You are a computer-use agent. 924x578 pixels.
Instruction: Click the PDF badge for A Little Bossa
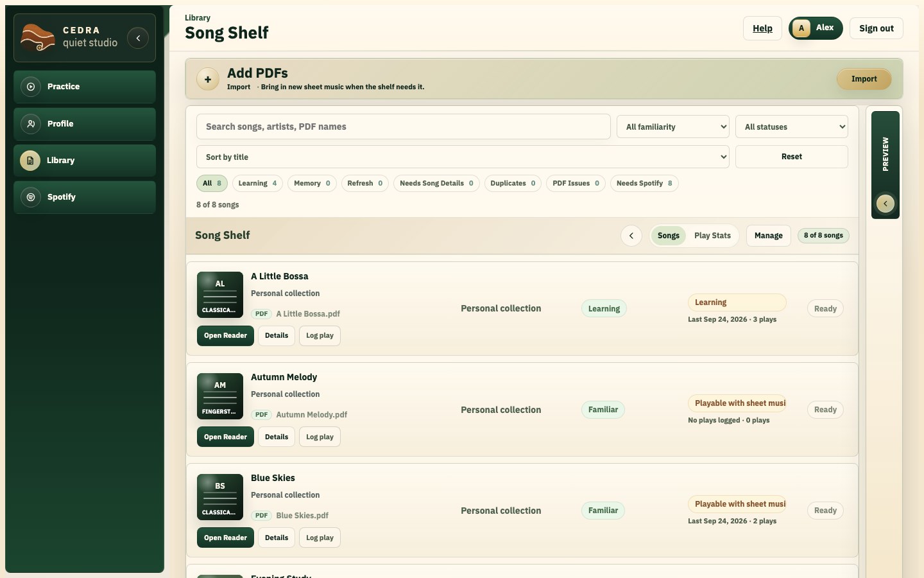click(x=261, y=314)
